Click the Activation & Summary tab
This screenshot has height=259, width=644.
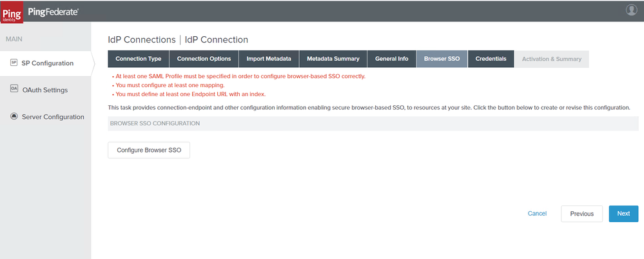pos(551,59)
